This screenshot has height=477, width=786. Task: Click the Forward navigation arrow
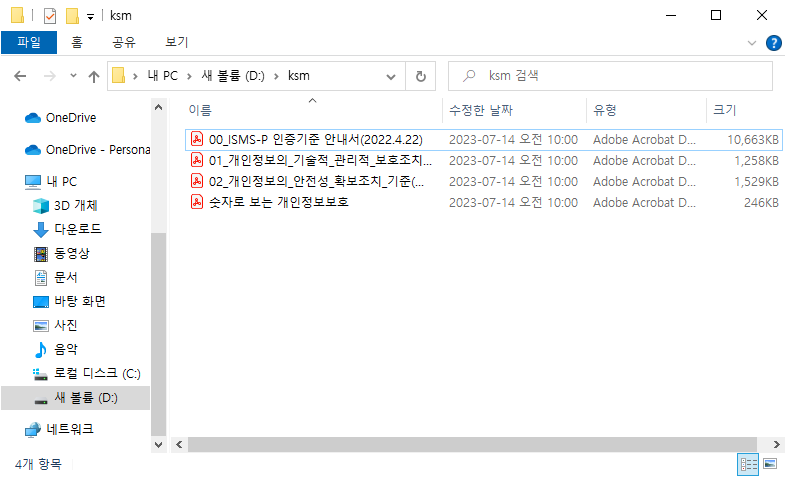click(50, 76)
